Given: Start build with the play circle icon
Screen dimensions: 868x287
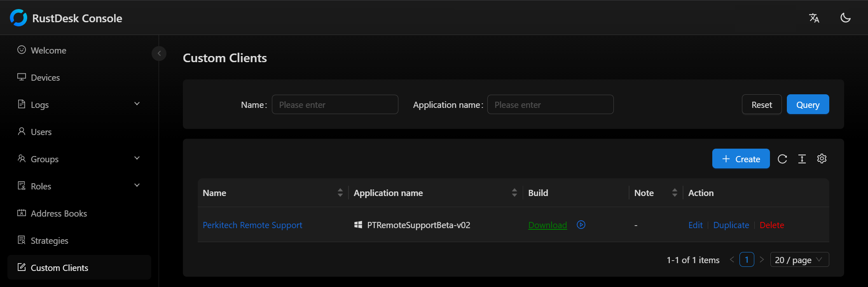Looking at the screenshot, I should (x=581, y=225).
